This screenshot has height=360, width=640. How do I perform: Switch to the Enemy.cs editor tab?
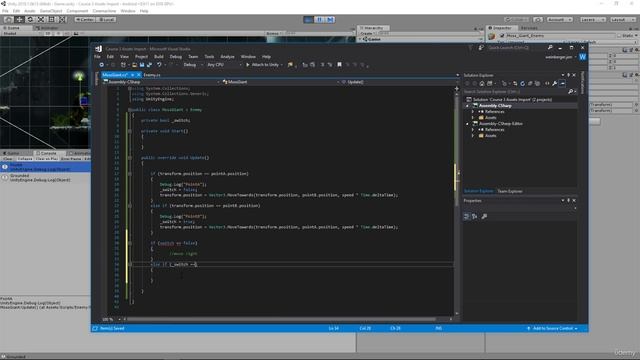(x=152, y=75)
